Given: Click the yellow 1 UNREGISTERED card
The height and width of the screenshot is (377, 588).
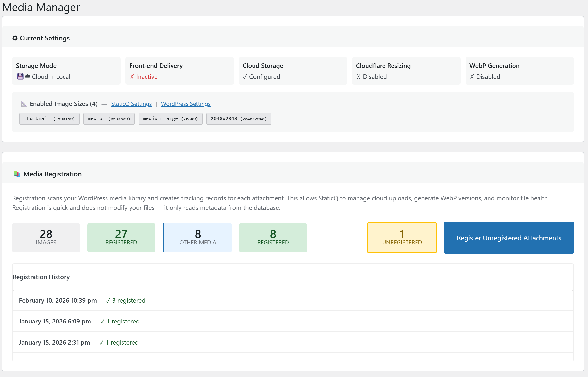Looking at the screenshot, I should tap(401, 238).
